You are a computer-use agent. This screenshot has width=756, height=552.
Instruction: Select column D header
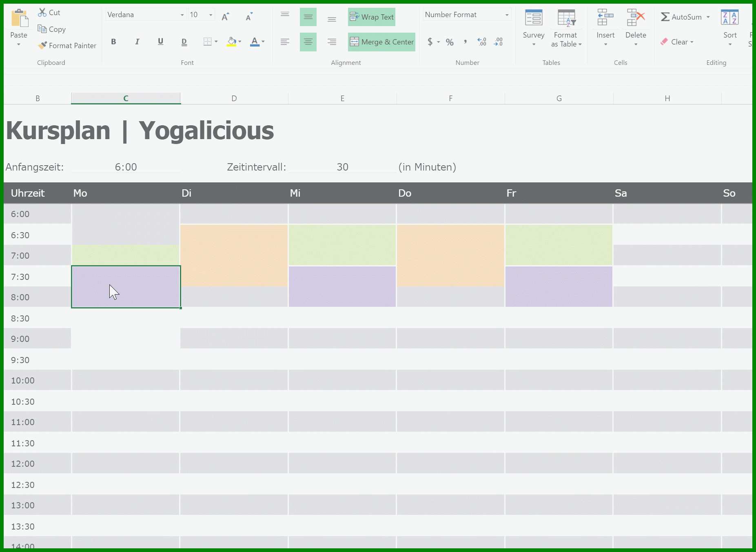(234, 98)
